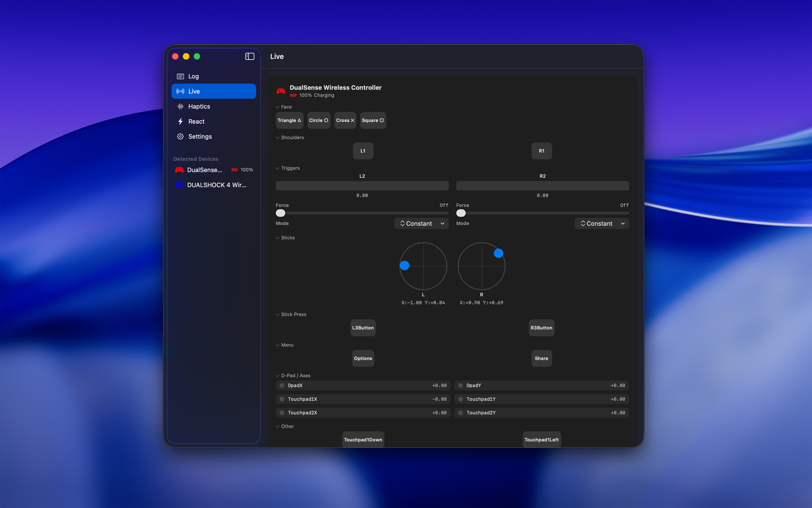The width and height of the screenshot is (812, 508).
Task: Open the Log view
Action: [214, 76]
